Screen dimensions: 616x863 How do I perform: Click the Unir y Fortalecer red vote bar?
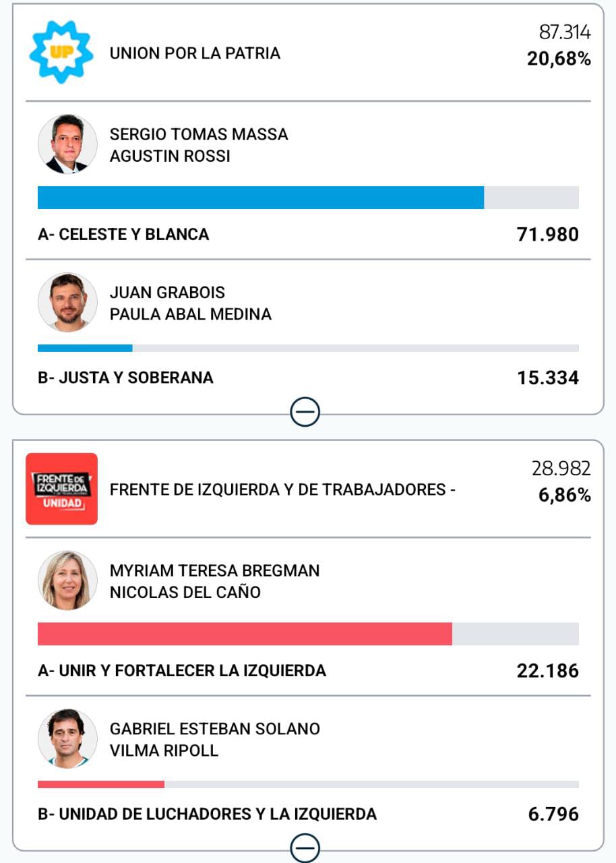tap(245, 634)
